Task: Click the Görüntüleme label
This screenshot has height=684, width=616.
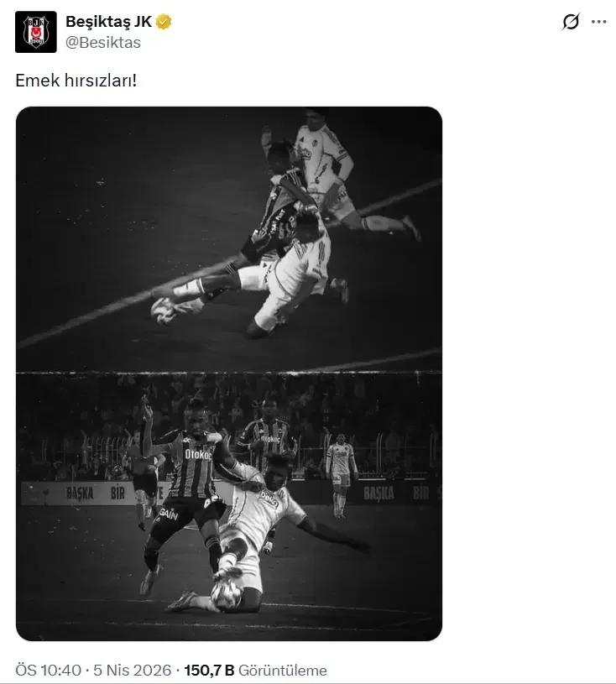Action: [x=283, y=670]
